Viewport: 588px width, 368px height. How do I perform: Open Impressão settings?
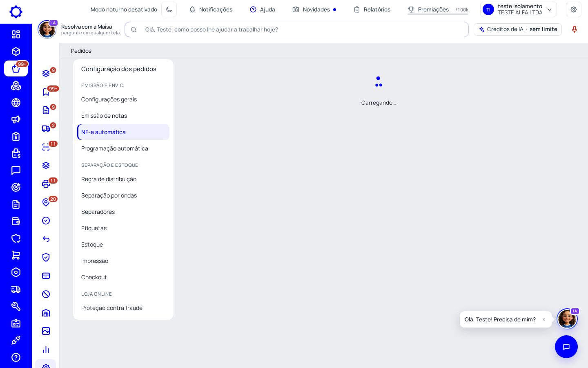pyautogui.click(x=123, y=261)
